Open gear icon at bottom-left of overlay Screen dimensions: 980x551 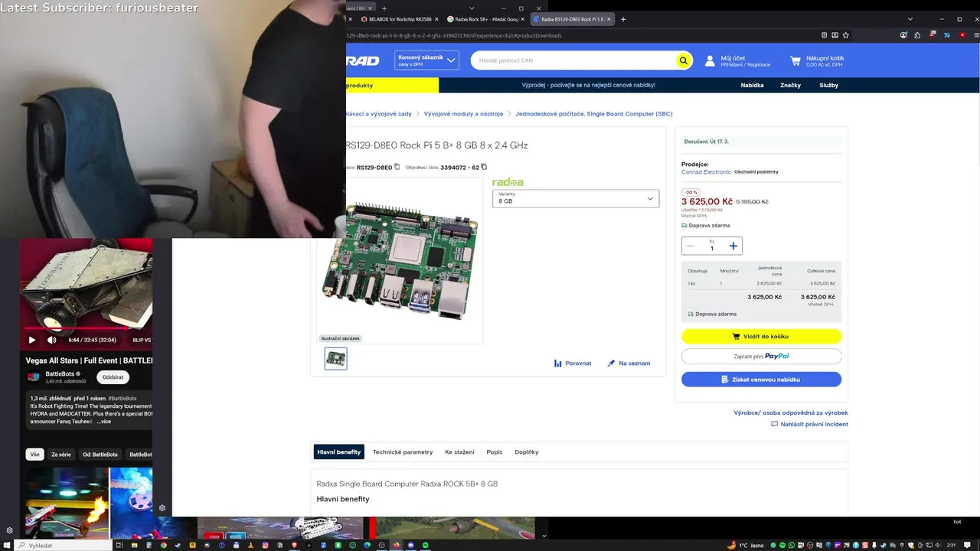tap(9, 530)
